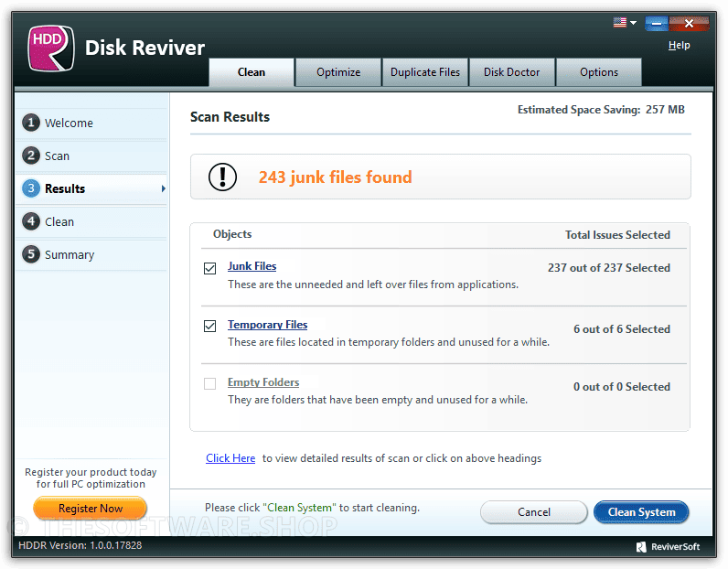Viewport: 728px width, 569px height.
Task: Click '6 out of 6 Selected' value
Action: (x=622, y=329)
